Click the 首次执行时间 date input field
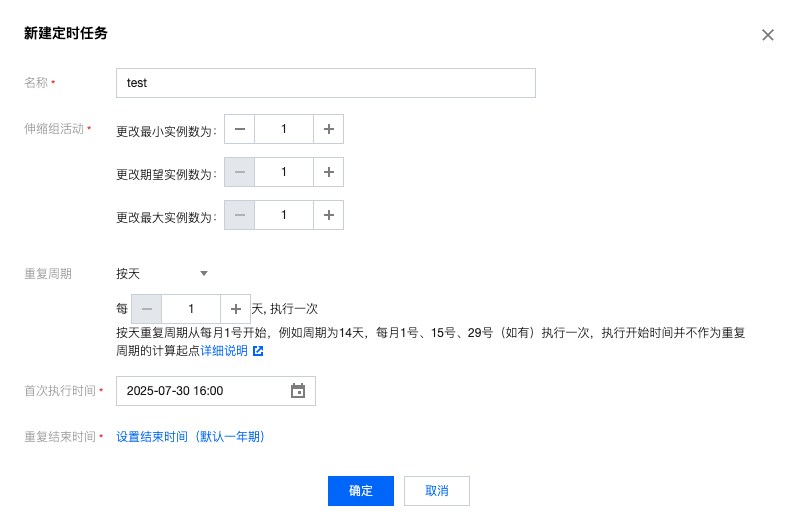Screen dimensions: 795x527 tap(200, 391)
